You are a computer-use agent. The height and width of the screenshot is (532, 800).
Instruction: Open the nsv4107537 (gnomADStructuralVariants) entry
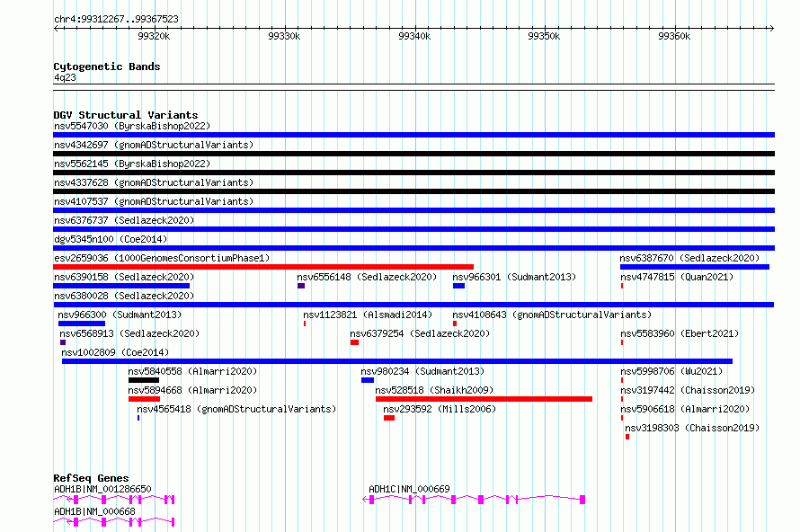pos(154,201)
